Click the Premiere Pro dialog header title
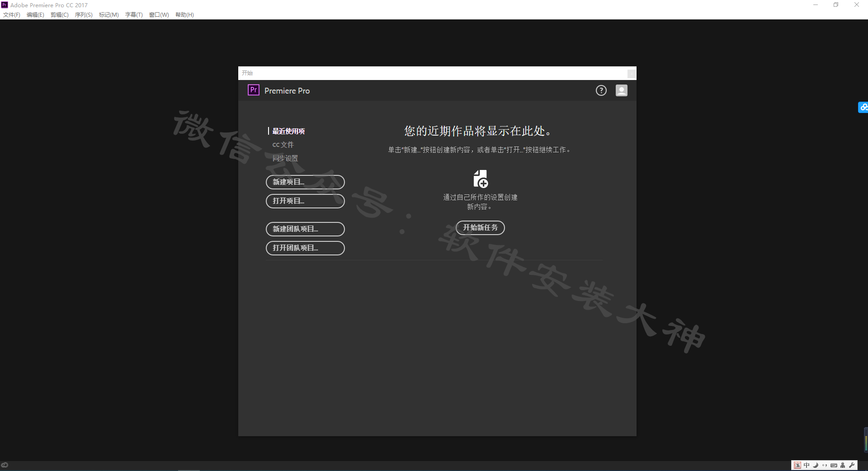Screen dimensions: 868x471 click(x=287, y=91)
